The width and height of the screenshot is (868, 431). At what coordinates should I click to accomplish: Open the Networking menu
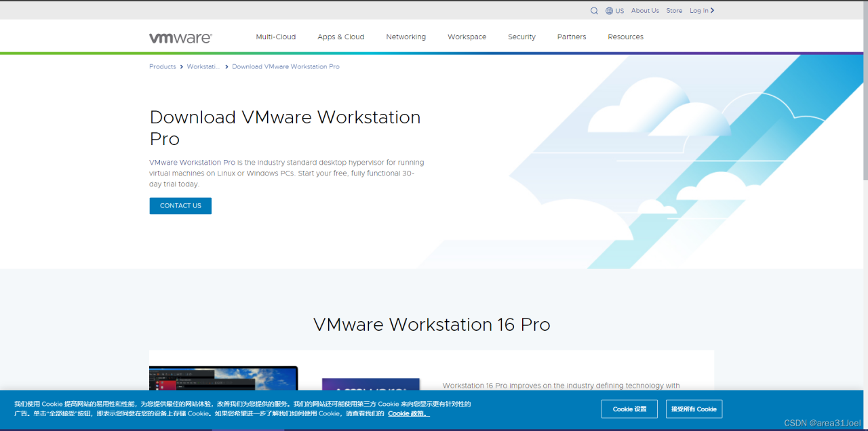406,37
